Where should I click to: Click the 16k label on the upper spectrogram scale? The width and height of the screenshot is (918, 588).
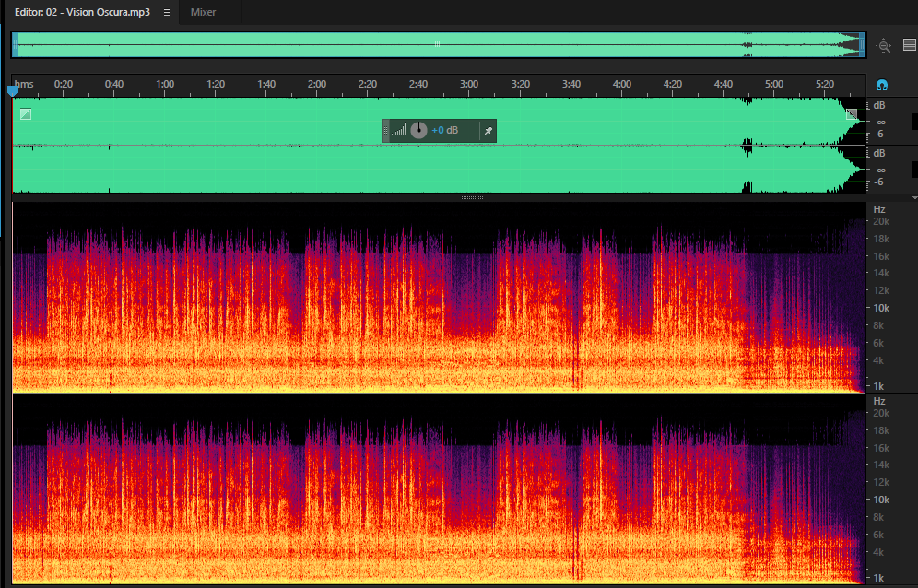click(x=881, y=256)
